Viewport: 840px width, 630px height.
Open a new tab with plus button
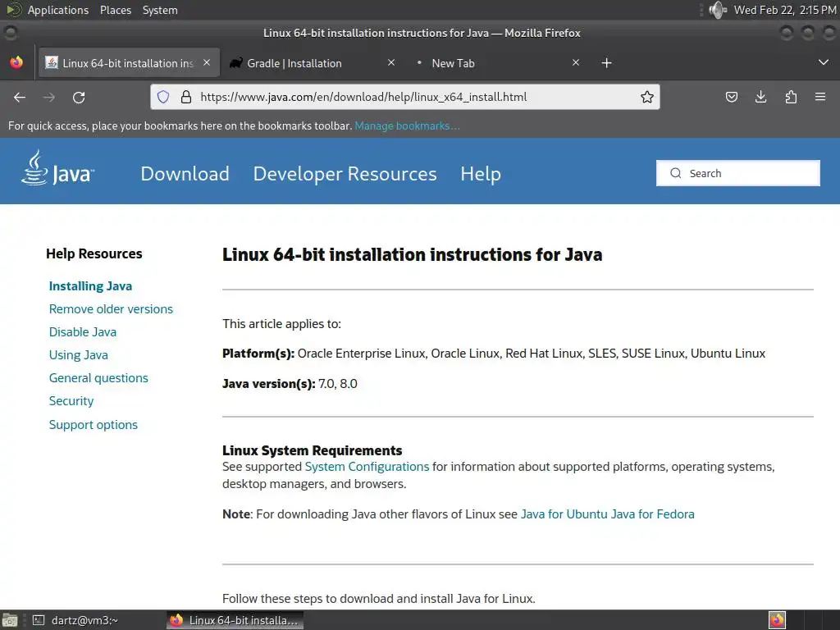pos(606,63)
